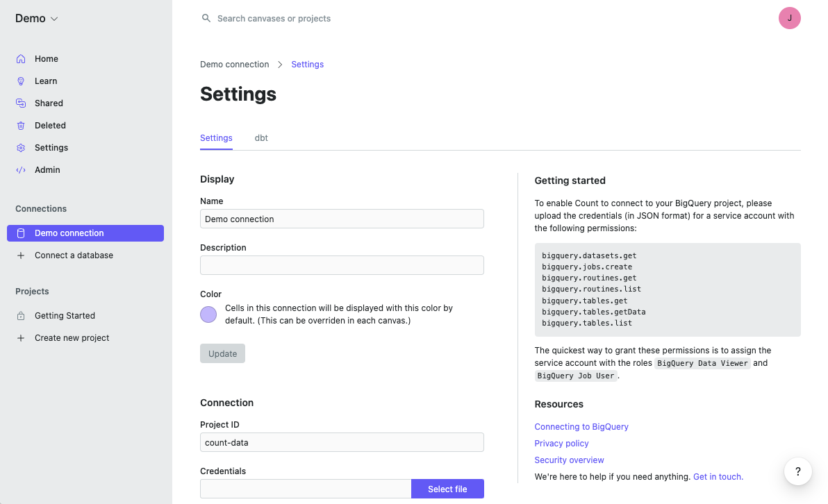Click the Getting Started lock icon
The width and height of the screenshot is (828, 504).
click(21, 316)
